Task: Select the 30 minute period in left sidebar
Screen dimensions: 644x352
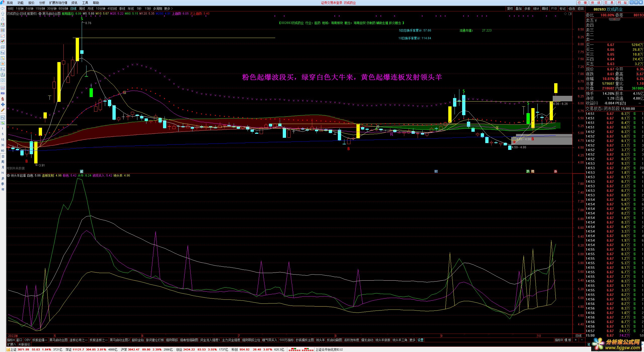Action: pyautogui.click(x=3, y=145)
